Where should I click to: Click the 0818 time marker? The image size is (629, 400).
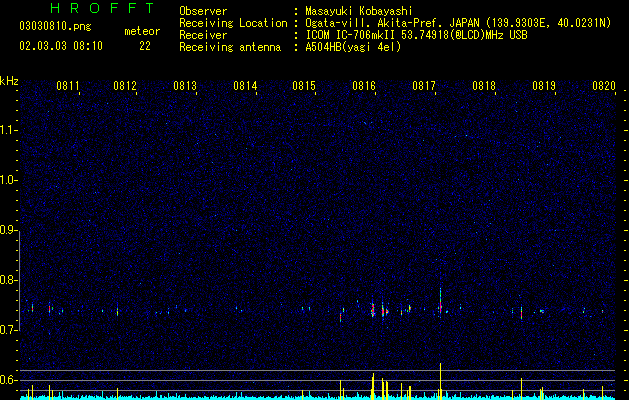point(484,85)
